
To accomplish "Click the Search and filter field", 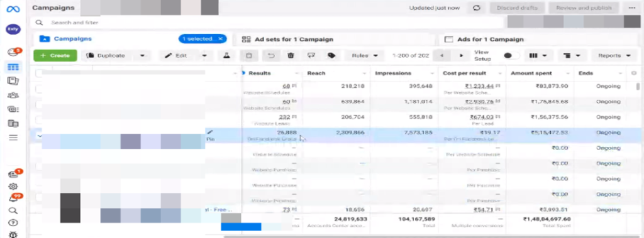I will 267,23.
